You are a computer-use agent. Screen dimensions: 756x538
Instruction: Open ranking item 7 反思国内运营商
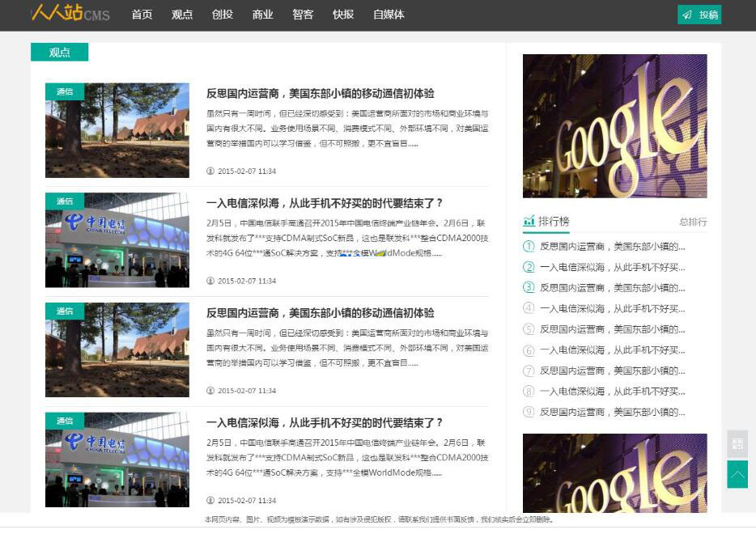coord(612,371)
